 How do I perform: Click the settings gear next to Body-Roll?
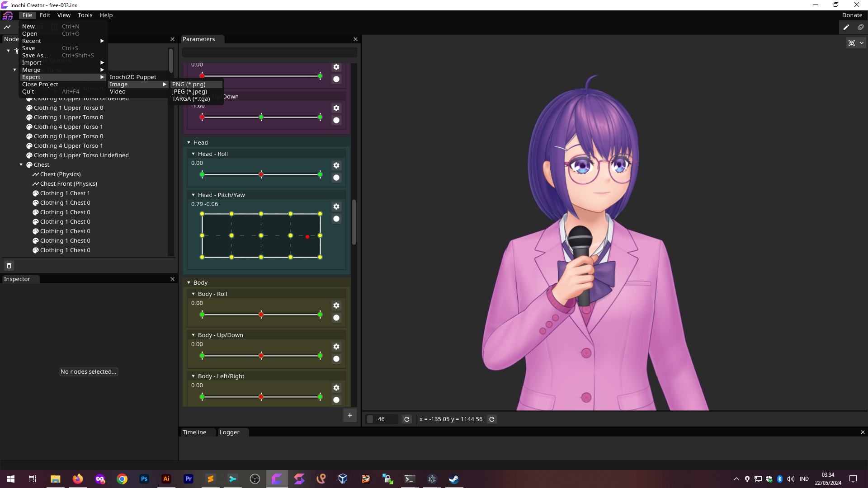coord(336,305)
